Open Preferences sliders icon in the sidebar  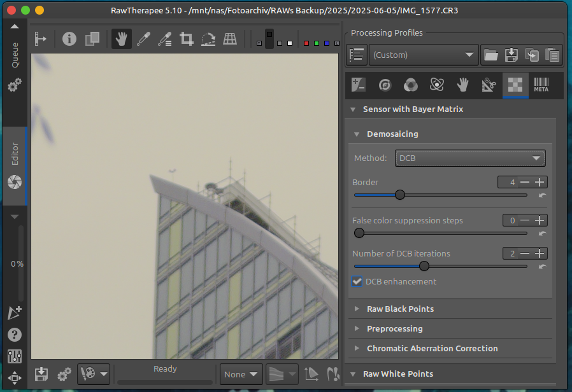[x=15, y=356]
